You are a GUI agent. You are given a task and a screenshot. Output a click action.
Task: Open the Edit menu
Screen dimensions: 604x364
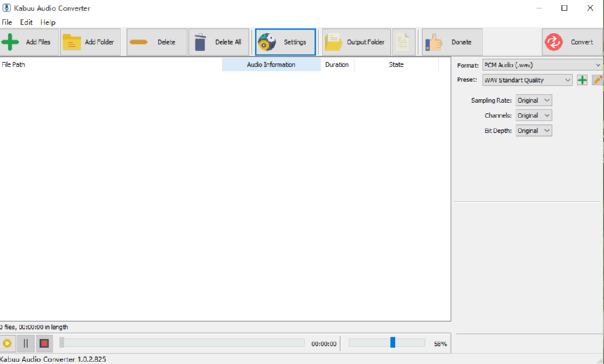pos(26,22)
